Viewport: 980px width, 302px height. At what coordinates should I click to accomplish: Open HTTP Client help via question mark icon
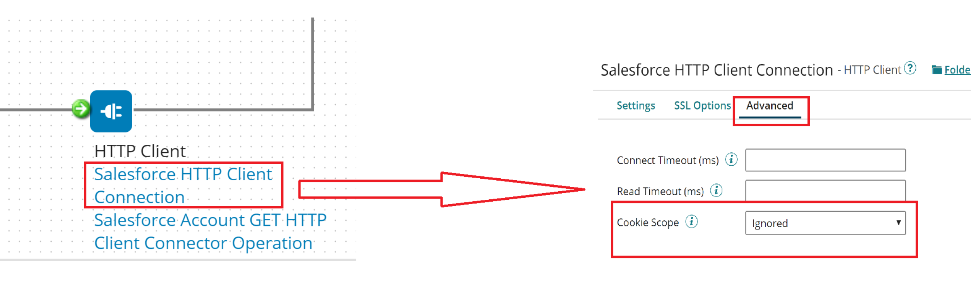[910, 68]
